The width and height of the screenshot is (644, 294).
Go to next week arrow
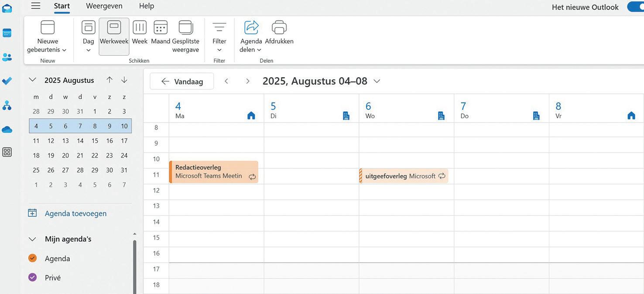point(248,81)
